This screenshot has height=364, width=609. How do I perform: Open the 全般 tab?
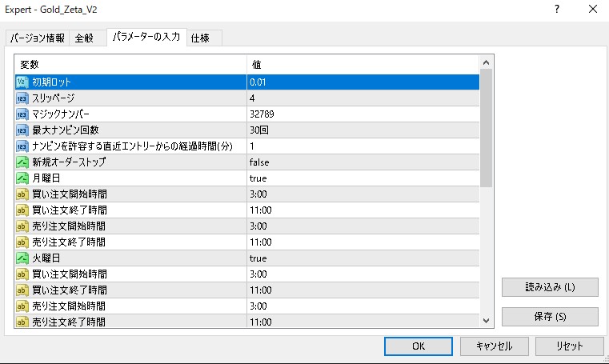tap(84, 38)
